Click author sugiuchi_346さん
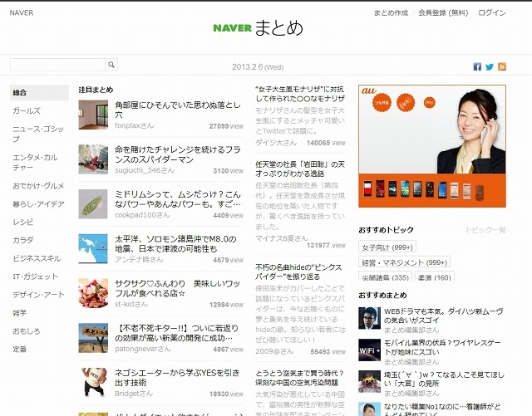The width and height of the screenshot is (532, 416). pyautogui.click(x=145, y=170)
